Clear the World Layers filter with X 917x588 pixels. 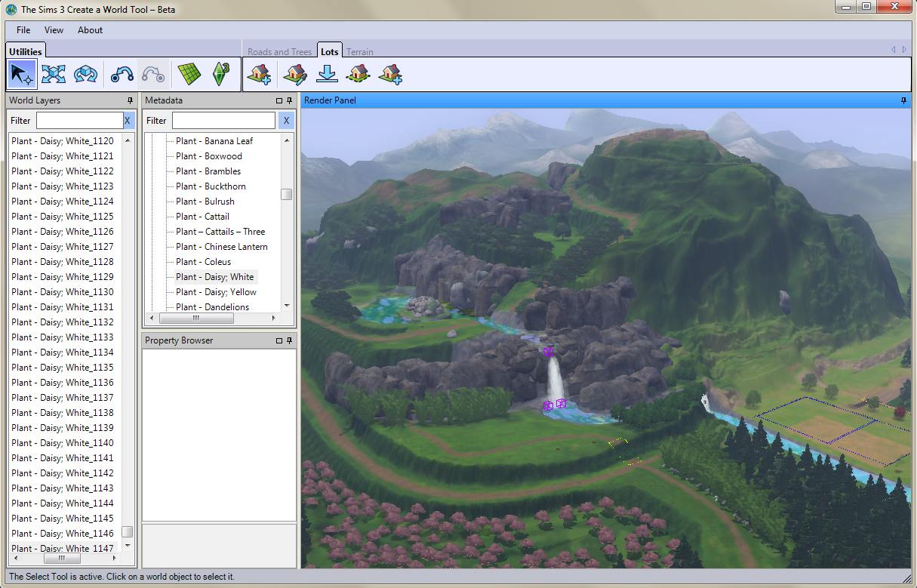pyautogui.click(x=128, y=120)
